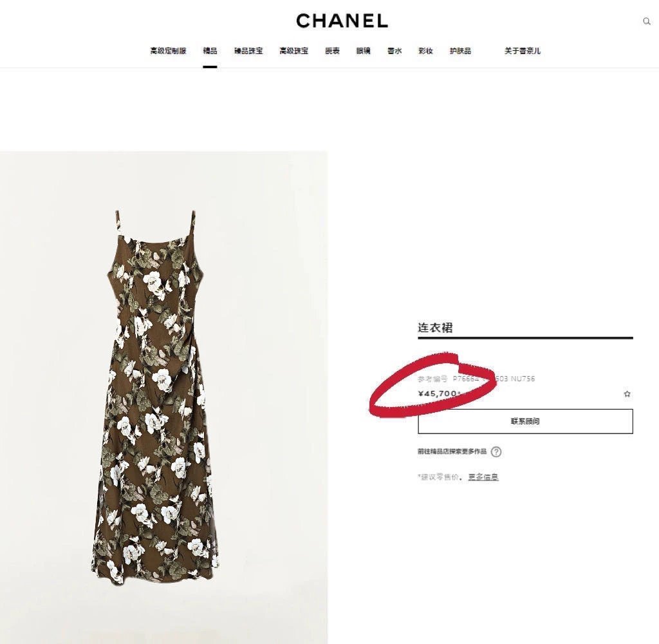Open the 香水 menu

pos(394,51)
